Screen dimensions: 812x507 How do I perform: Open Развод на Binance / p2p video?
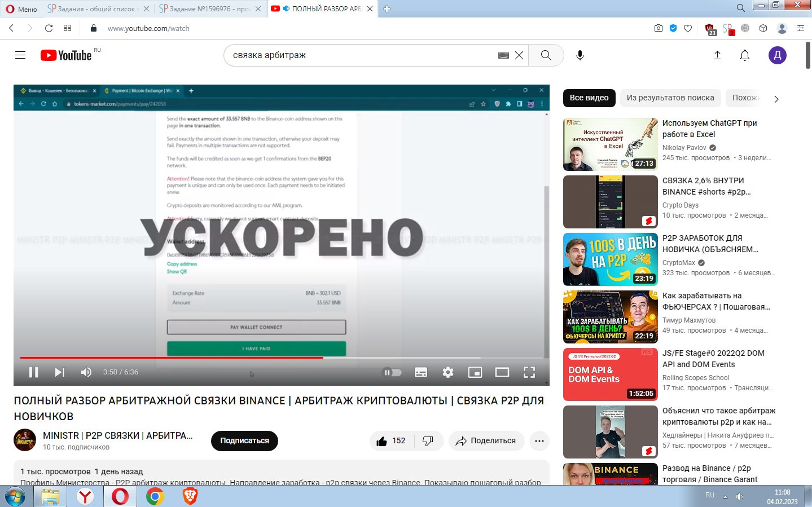tap(710, 474)
